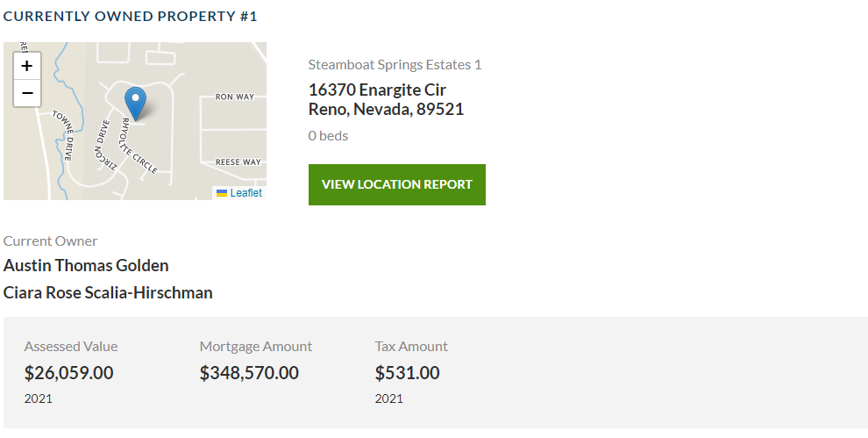Viewport: 868px width, 438px height.
Task: View the location report
Action: click(x=397, y=184)
